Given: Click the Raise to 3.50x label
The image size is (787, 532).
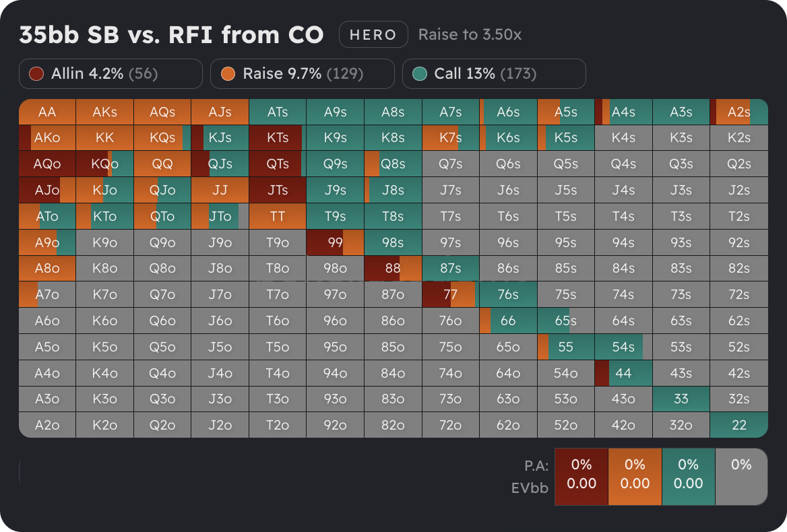Looking at the screenshot, I should pyautogui.click(x=470, y=34).
